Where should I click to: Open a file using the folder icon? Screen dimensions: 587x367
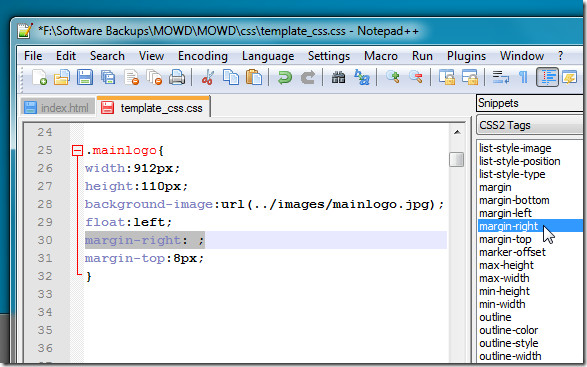[x=62, y=78]
